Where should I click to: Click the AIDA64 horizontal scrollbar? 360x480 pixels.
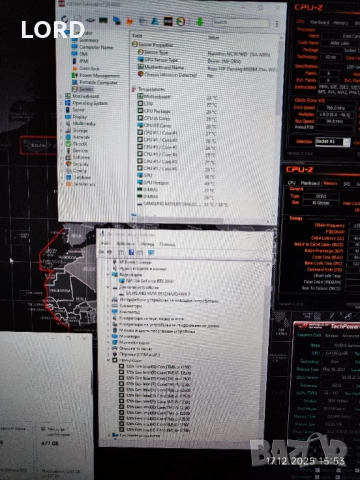(x=180, y=219)
